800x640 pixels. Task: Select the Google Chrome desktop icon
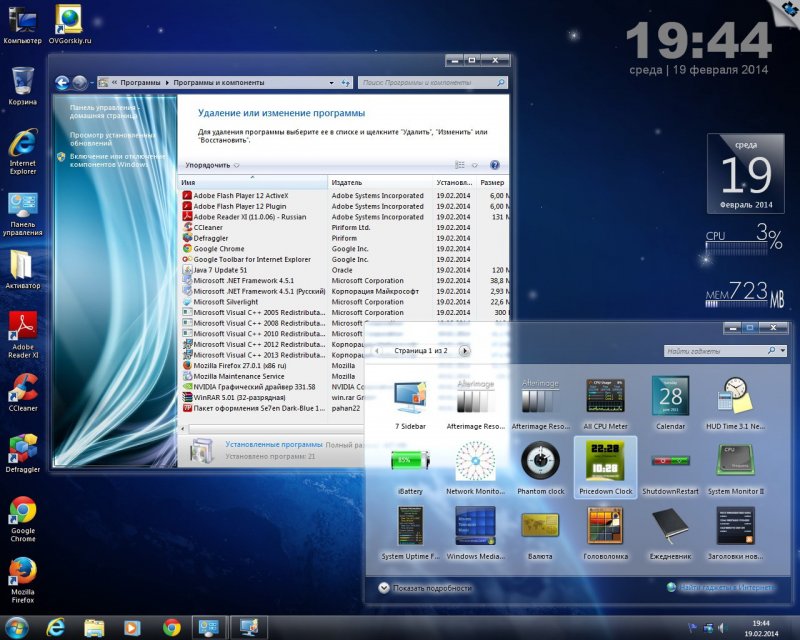tap(22, 519)
